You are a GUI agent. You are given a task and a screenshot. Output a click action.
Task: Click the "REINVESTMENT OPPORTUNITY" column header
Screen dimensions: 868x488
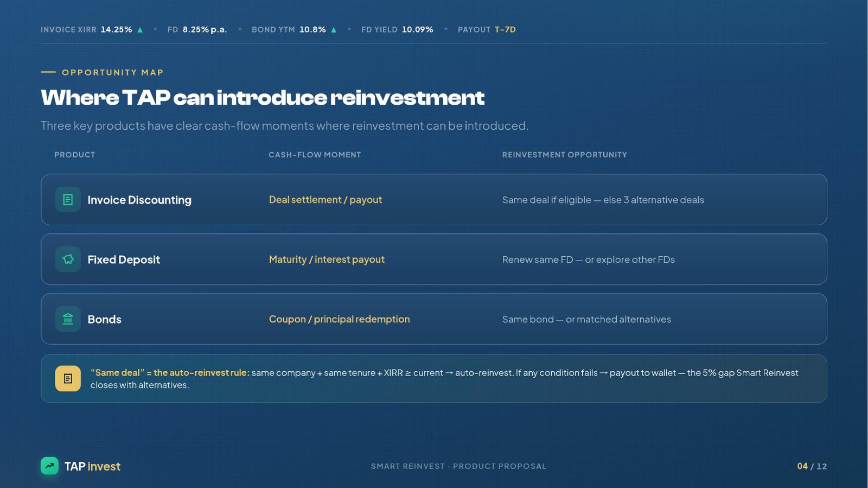pyautogui.click(x=565, y=155)
